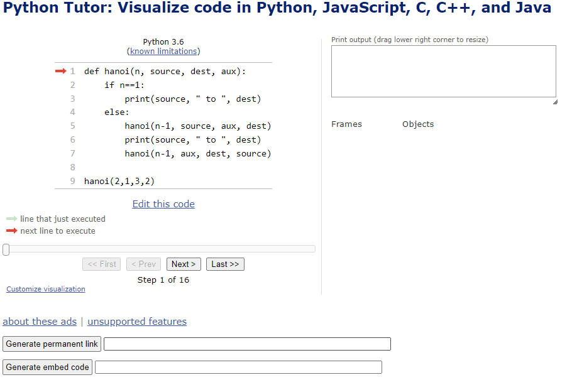The image size is (572, 392).
Task: Click the Print output label text
Action: click(410, 40)
